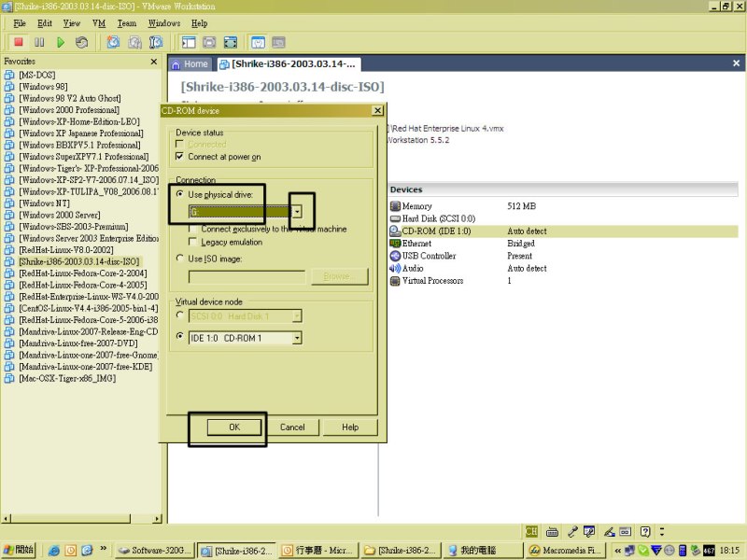Open the Windows menu
The image size is (747, 560).
164,23
